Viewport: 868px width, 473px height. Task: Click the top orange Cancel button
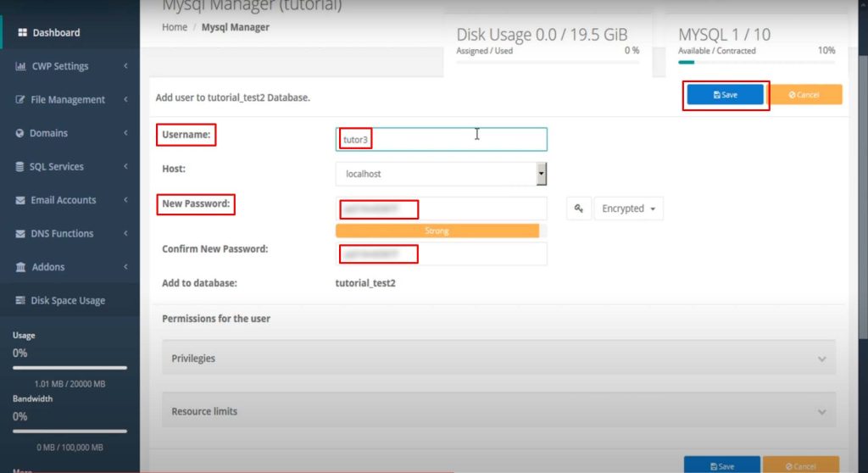point(804,95)
